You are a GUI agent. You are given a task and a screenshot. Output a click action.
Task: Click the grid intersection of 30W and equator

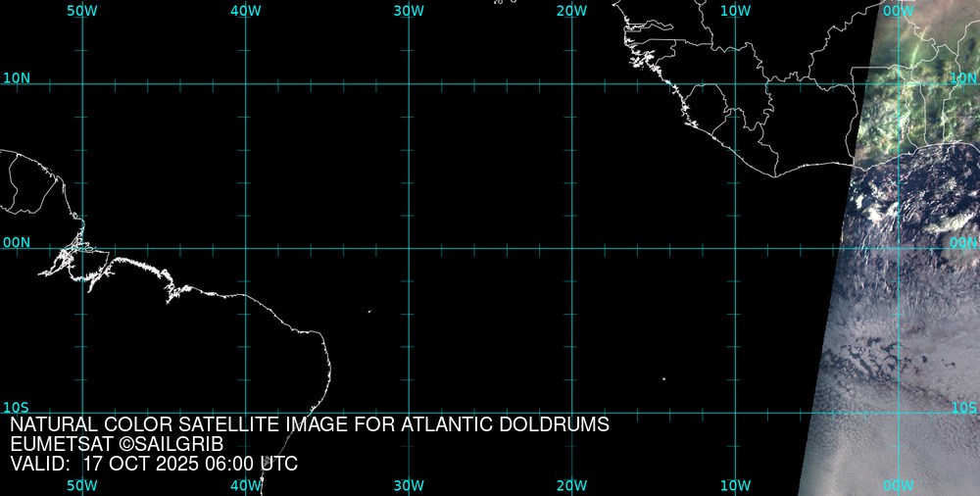pos(409,248)
